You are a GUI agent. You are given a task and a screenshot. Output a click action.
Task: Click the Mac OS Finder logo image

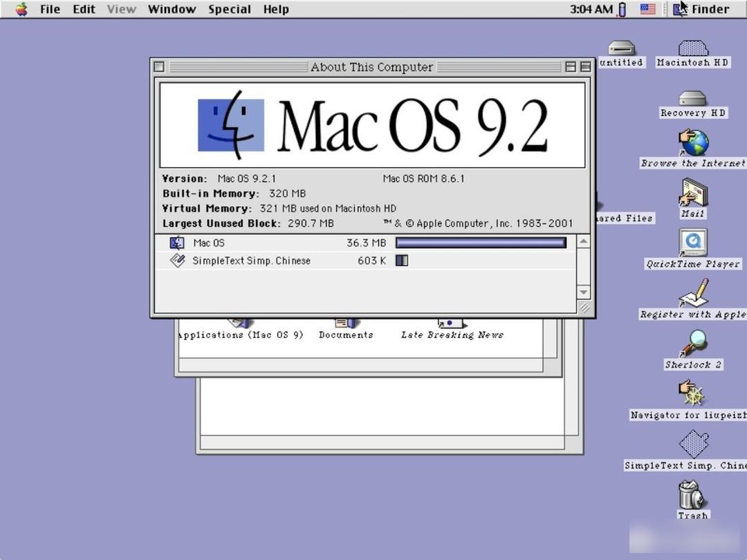(x=231, y=124)
